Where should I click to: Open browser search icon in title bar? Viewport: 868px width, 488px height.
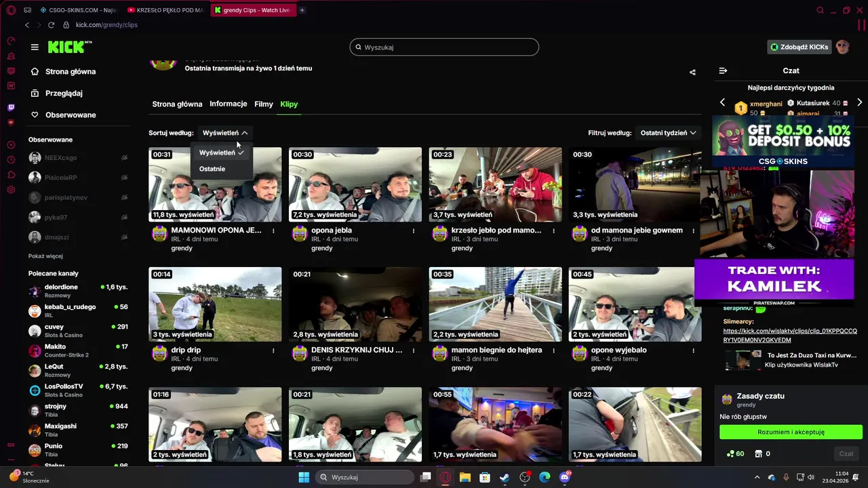click(820, 10)
